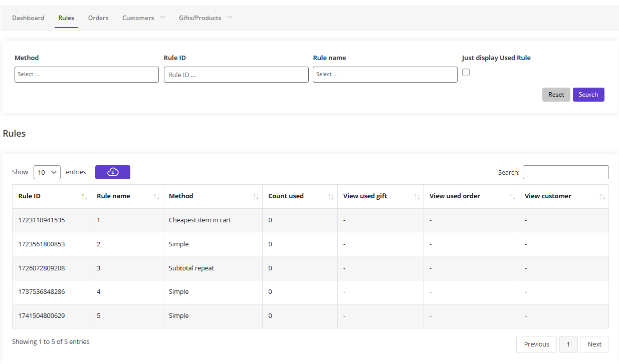Switch to the Dashboard tab
The image size is (619, 364).
(28, 18)
